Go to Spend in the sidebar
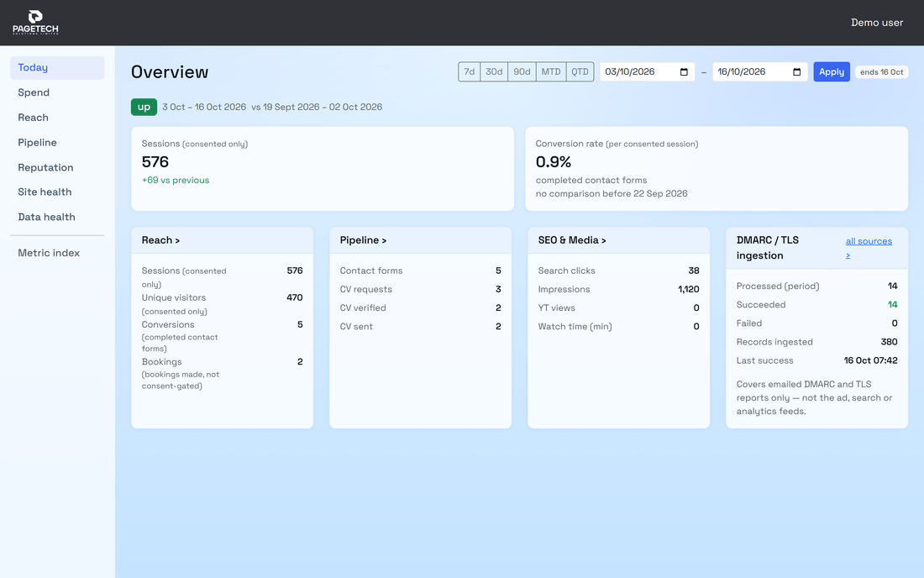Image resolution: width=924 pixels, height=578 pixels. 57,92
